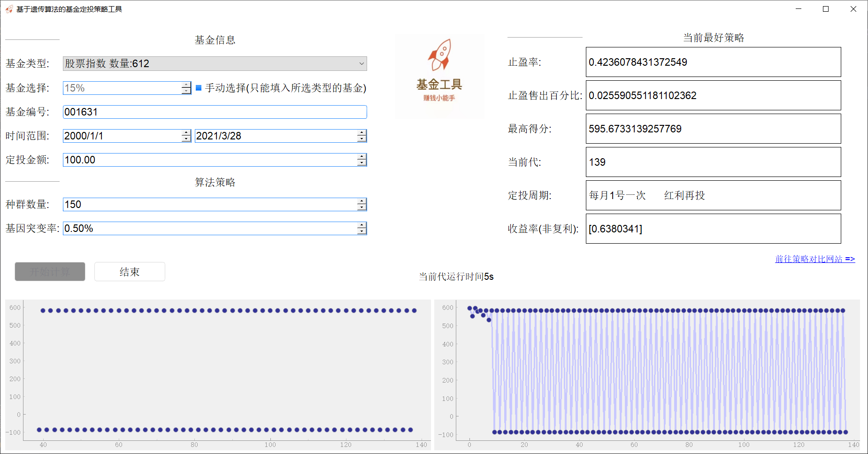868x454 pixels.
Task: Select the 收益率(非复利) text box
Action: (713, 229)
